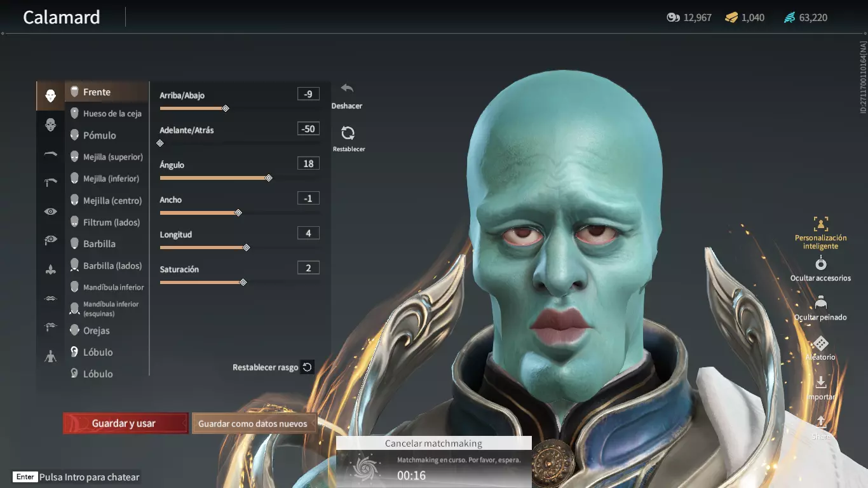
Task: Select Mejilla (superior) feature
Action: pyautogui.click(x=107, y=157)
